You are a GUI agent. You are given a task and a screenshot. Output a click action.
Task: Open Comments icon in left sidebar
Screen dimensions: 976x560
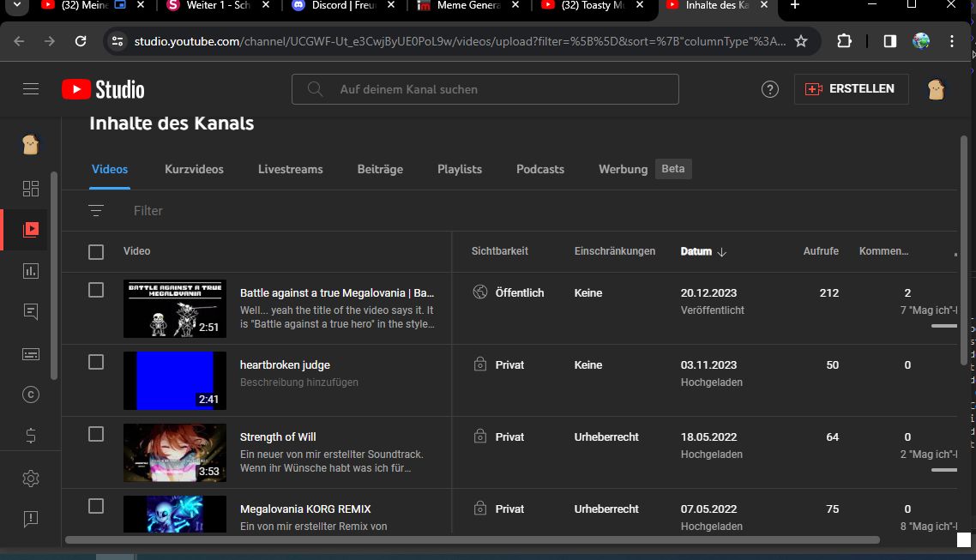(31, 312)
